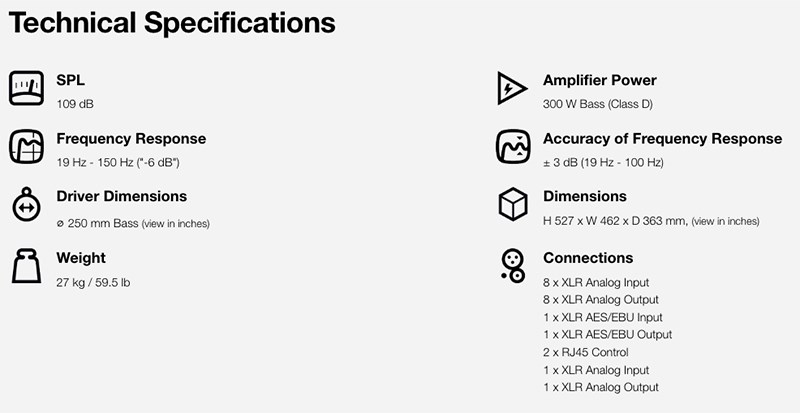
Task: Click the Accuracy of Frequency Response icon
Action: coord(513,147)
